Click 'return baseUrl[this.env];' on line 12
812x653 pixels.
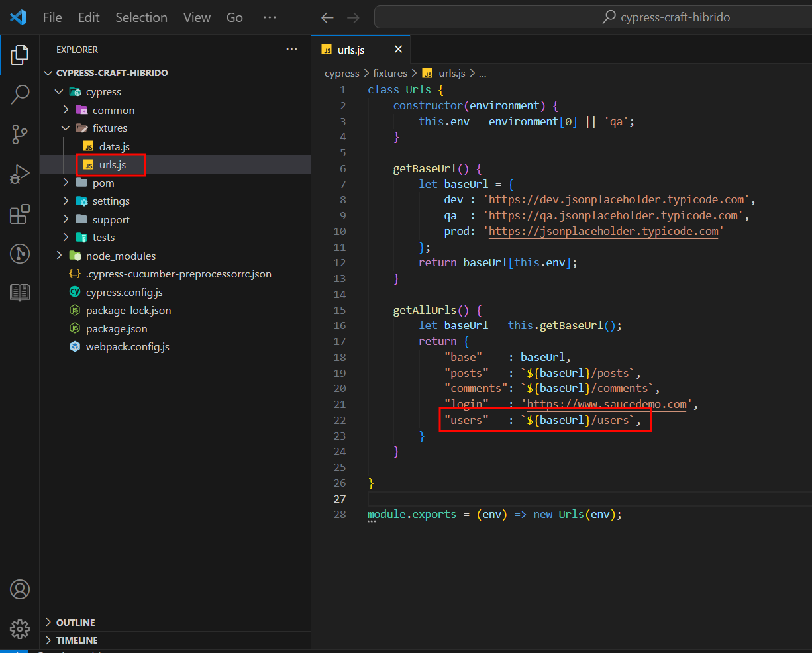[498, 263]
